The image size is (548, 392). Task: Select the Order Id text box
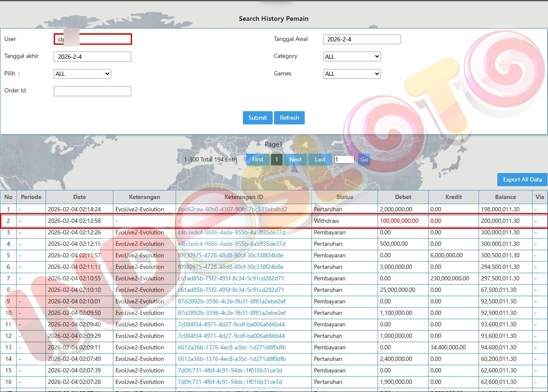(92, 91)
